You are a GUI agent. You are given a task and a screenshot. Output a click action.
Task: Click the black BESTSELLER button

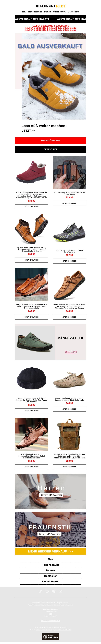(x=50, y=149)
